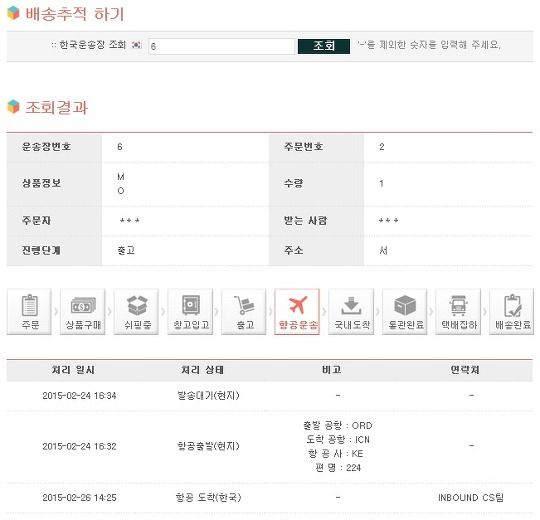Click the 주문자 label cell
Image resolution: width=540 pixels, height=520 pixels.
54,220
